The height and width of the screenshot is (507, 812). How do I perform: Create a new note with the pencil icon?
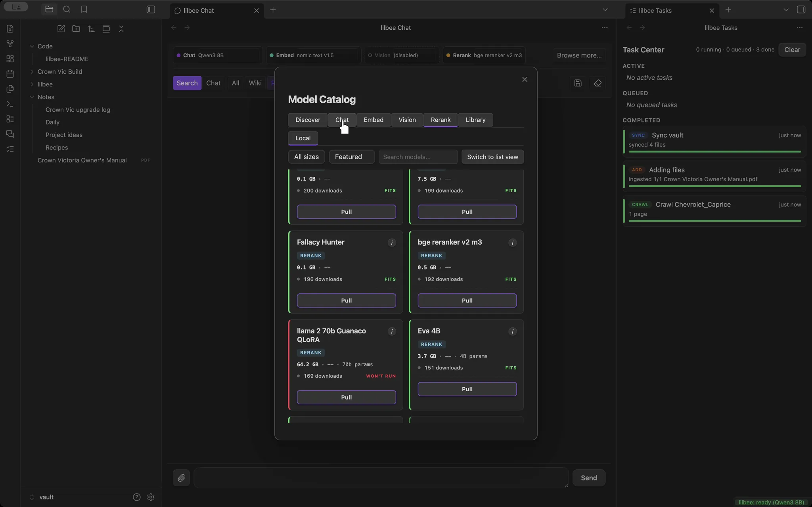[61, 29]
